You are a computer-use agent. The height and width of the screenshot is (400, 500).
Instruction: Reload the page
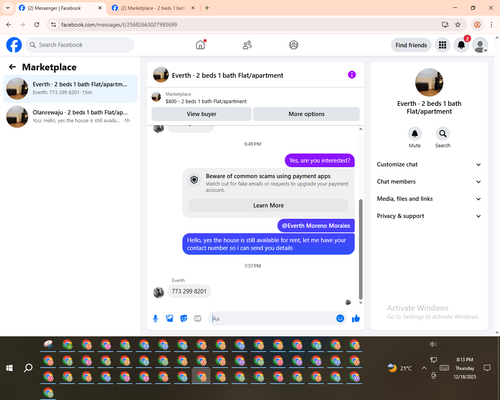pos(37,24)
